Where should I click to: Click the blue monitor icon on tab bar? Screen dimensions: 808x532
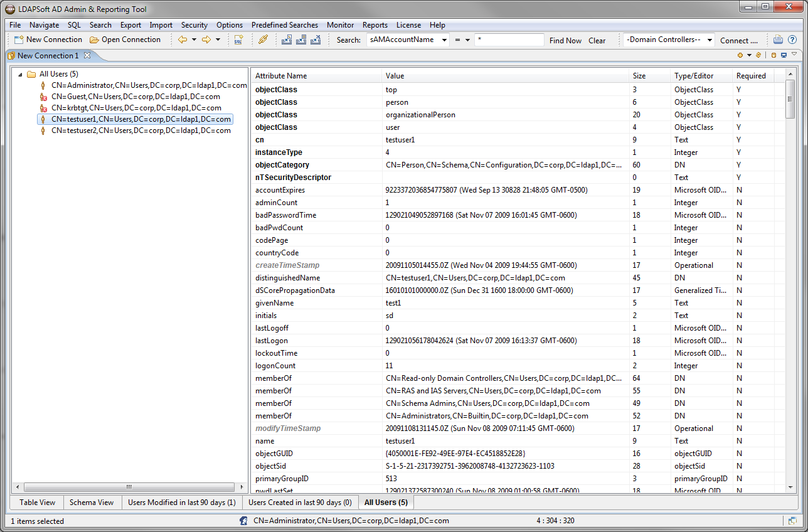pyautogui.click(x=784, y=55)
